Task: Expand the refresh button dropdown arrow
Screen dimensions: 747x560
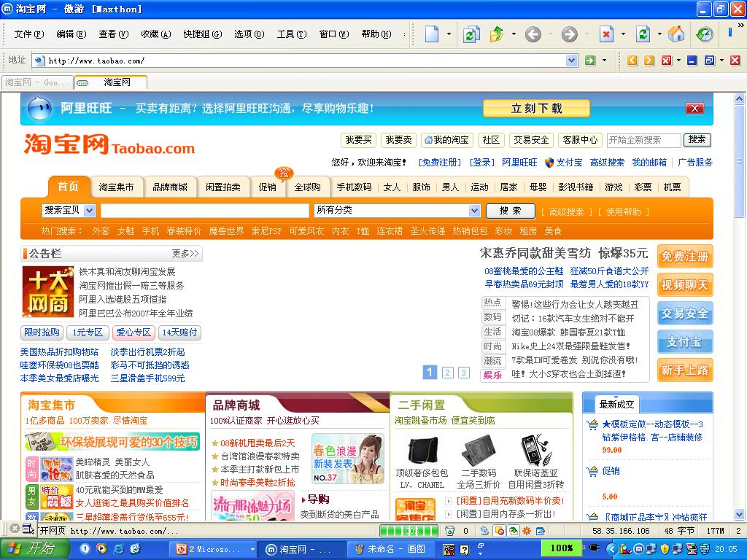Action: click(659, 34)
